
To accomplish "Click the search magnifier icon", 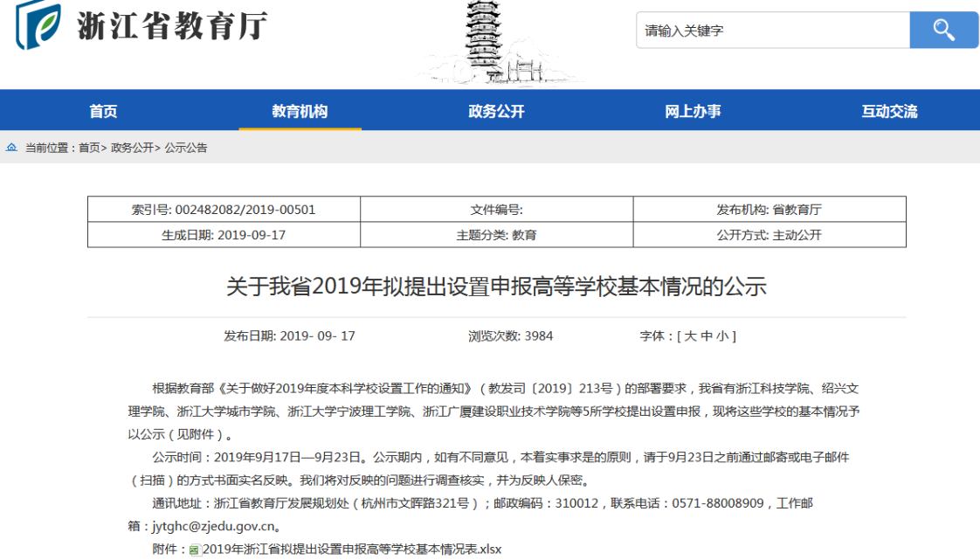I will click(x=943, y=29).
